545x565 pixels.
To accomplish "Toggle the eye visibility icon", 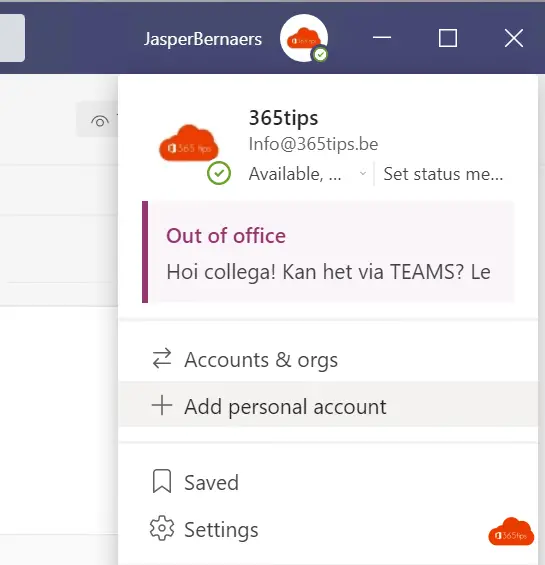I will [x=100, y=121].
